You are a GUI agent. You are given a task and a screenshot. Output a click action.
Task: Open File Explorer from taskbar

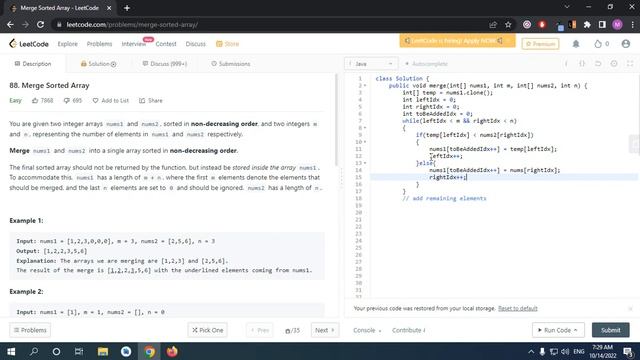point(103,351)
